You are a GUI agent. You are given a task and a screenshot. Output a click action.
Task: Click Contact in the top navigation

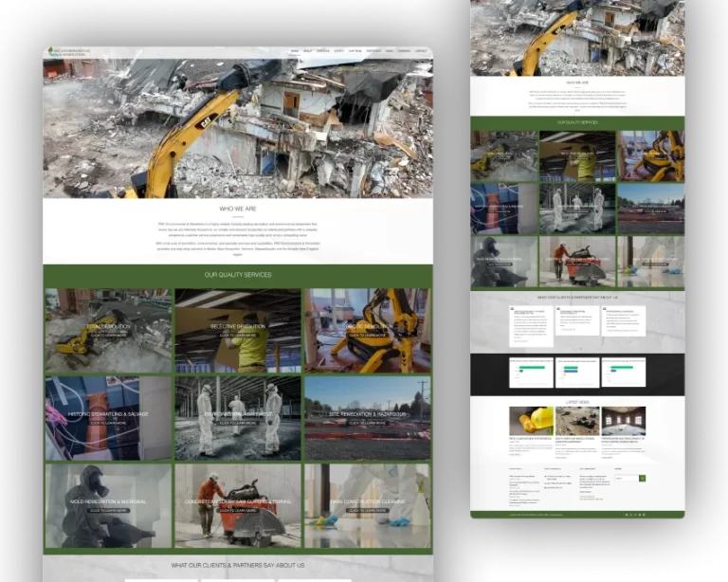pyautogui.click(x=421, y=51)
